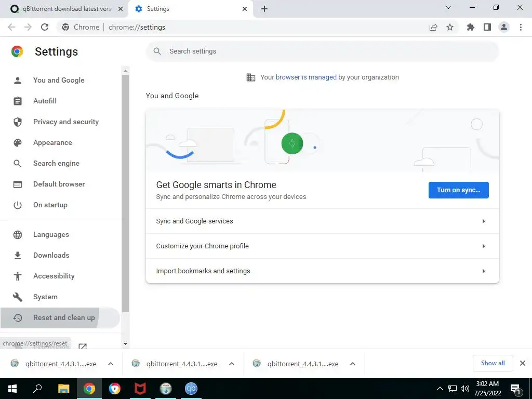Select Reset and clean up
Viewport: 532px width, 399px height.
60,318
